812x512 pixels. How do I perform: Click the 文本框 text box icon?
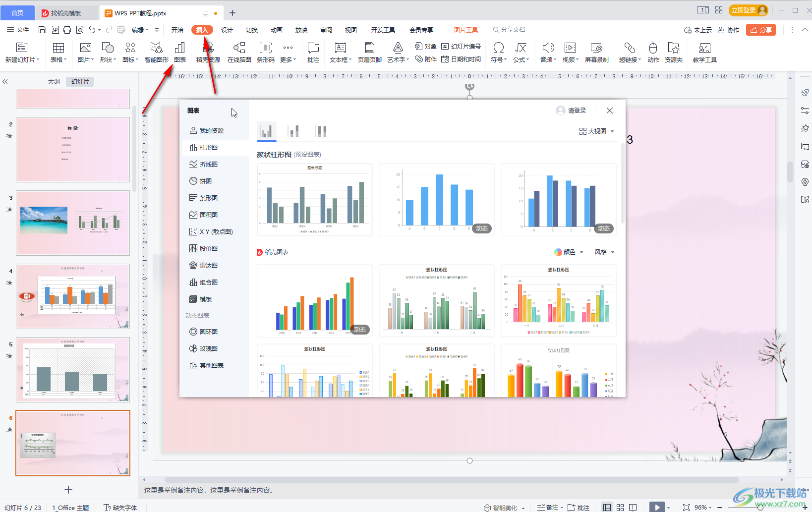[340, 52]
